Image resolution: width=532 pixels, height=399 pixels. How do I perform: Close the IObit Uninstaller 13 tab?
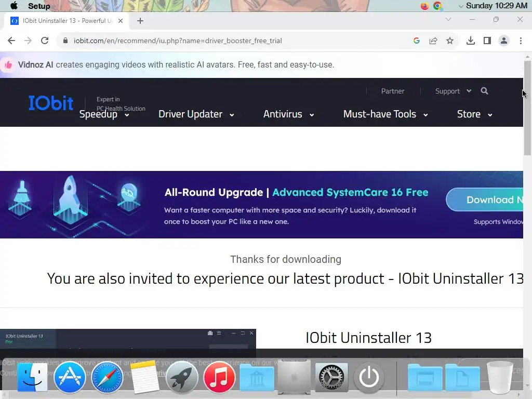[121, 21]
